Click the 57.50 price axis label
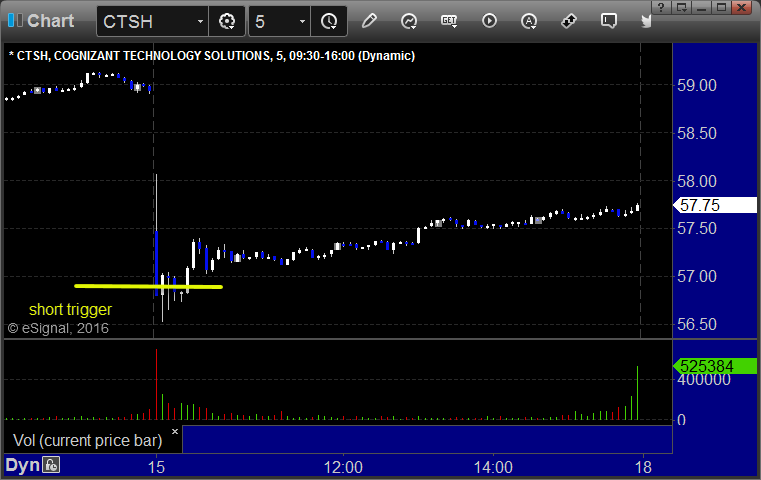 [696, 228]
